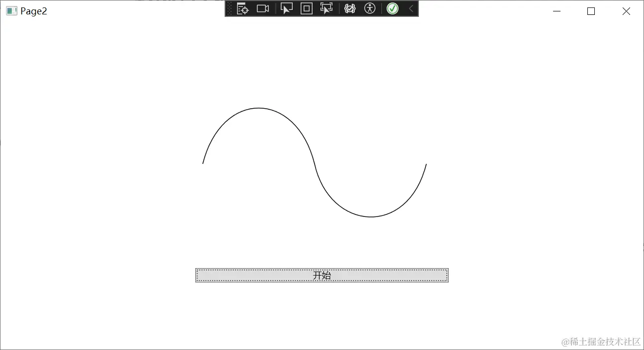Click the debug toolbar drag grip handle
The height and width of the screenshot is (350, 644).
coord(229,8)
